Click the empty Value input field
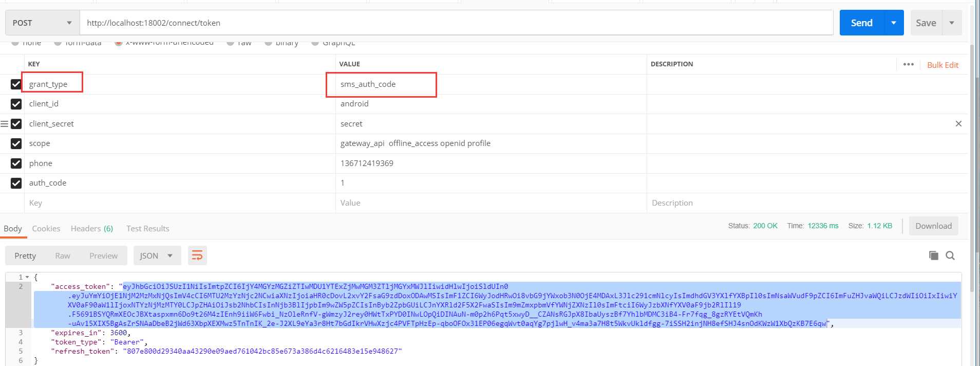This screenshot has height=366, width=980. 491,203
